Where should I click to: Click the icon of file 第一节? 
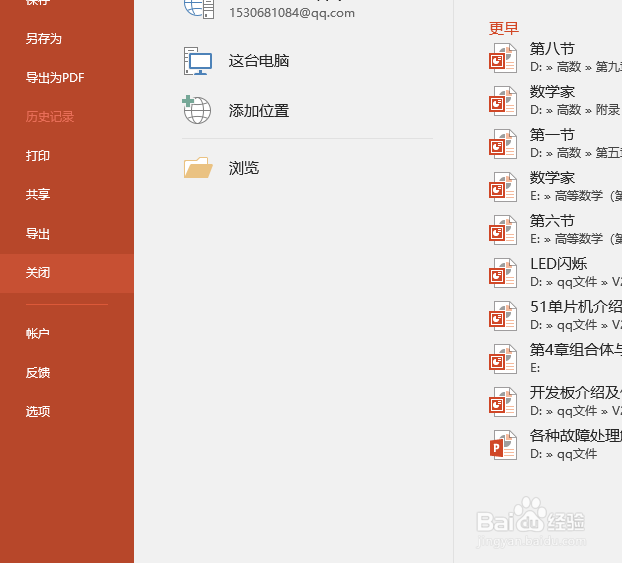pyautogui.click(x=503, y=144)
